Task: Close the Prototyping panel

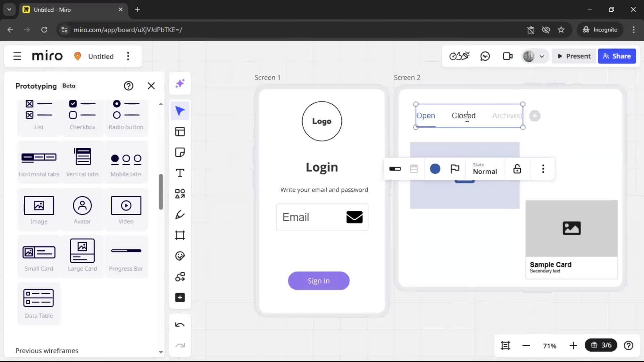Action: (x=151, y=86)
